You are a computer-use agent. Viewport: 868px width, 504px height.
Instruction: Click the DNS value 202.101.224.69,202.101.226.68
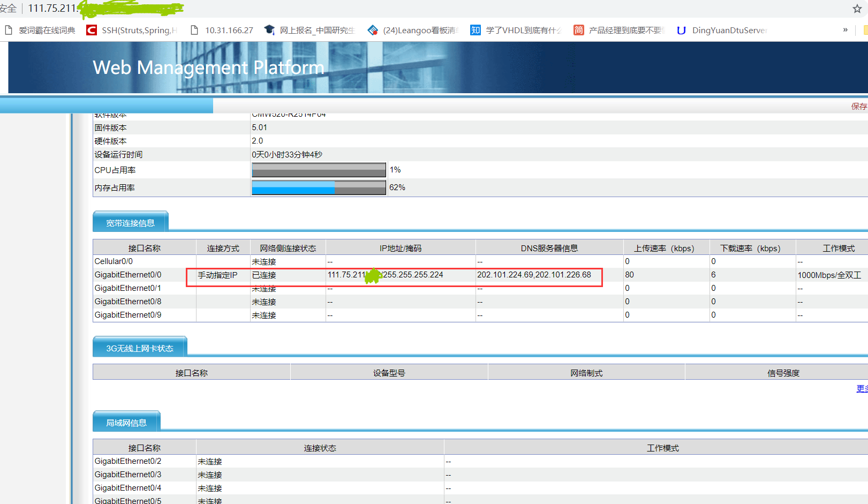click(534, 275)
